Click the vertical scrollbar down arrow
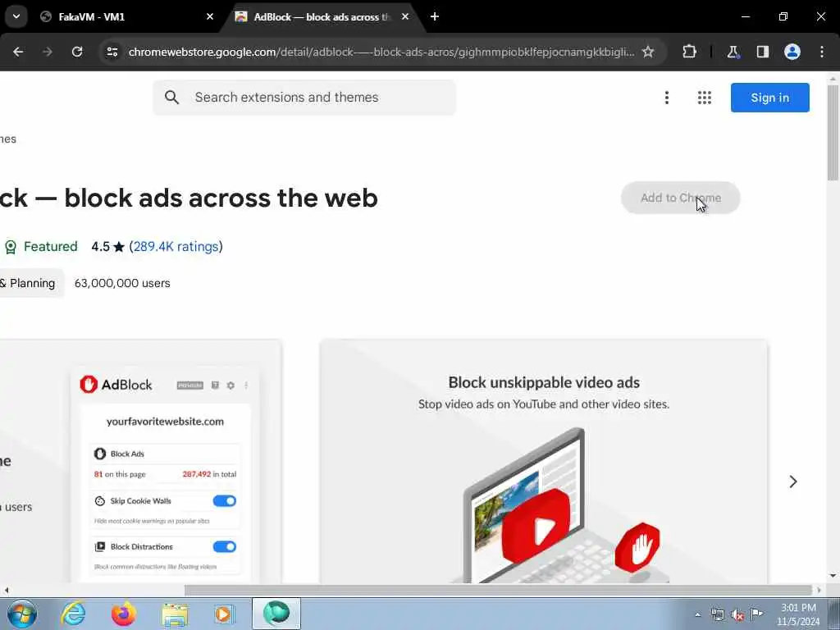The height and width of the screenshot is (630, 840). tap(833, 576)
